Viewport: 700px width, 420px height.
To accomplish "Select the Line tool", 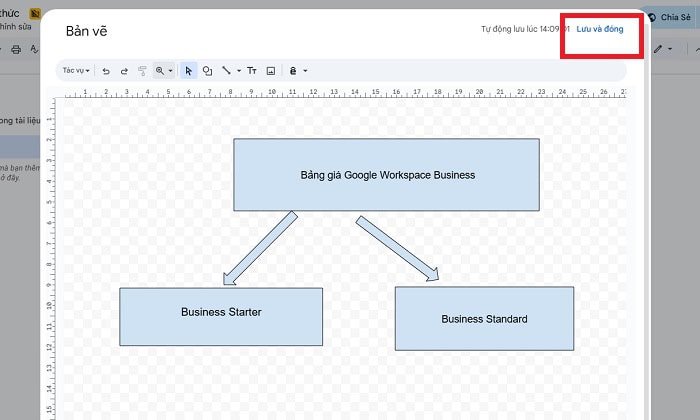I will (x=226, y=71).
